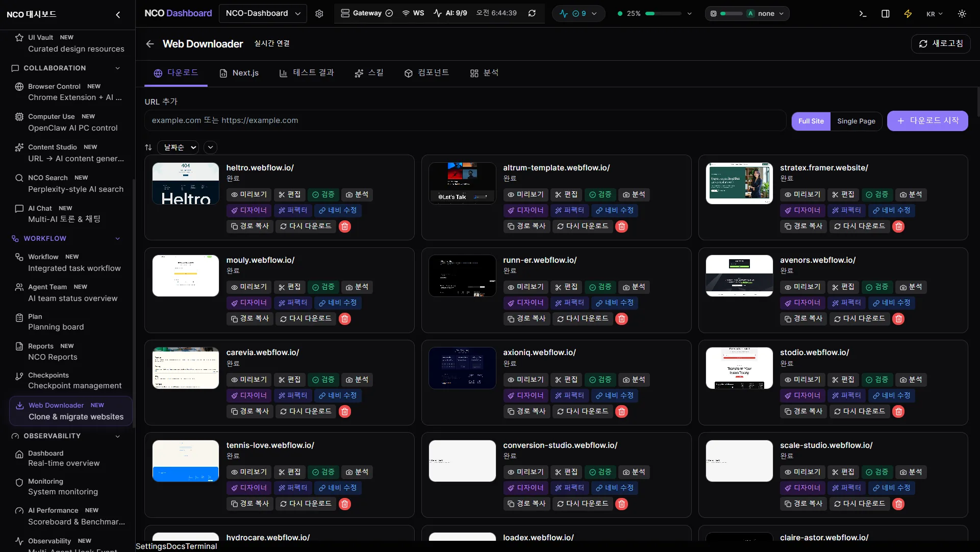This screenshot has height=552, width=980.
Task: Open the 스킬 tab
Action: tap(369, 73)
